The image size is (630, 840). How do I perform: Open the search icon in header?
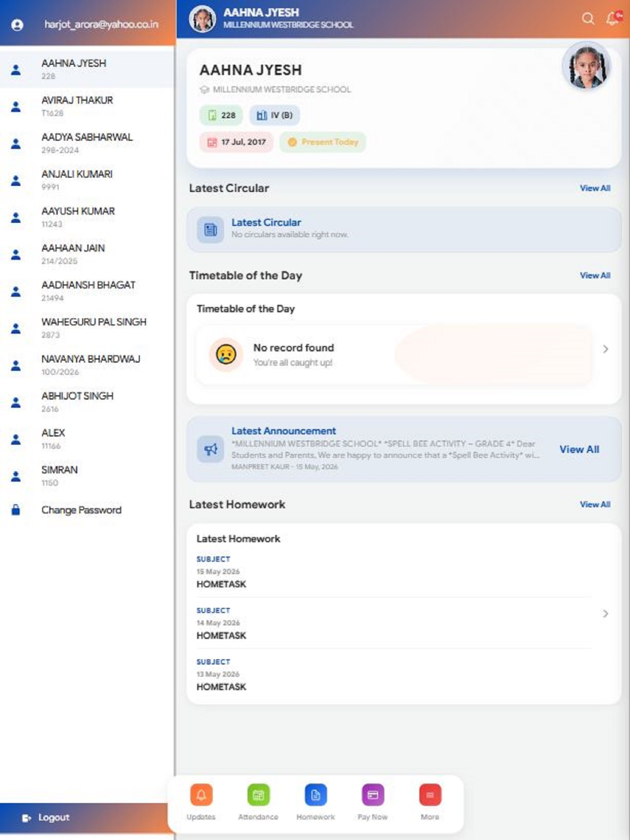(588, 18)
